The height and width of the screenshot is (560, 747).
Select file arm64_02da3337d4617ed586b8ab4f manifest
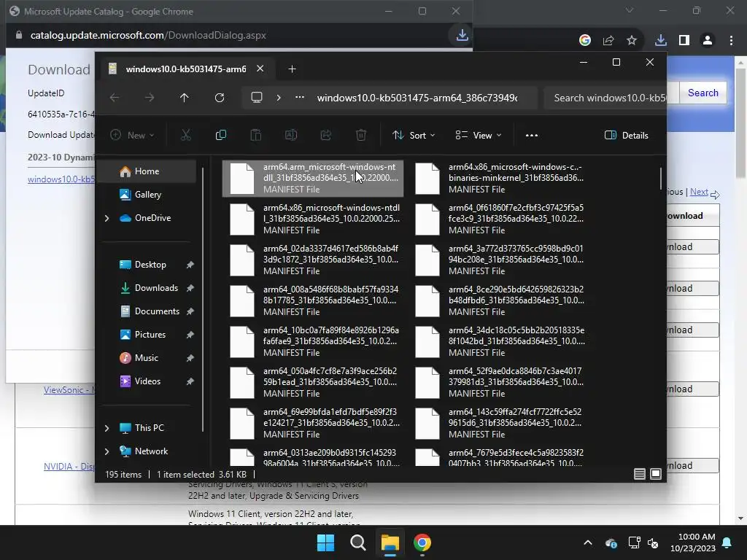(313, 260)
